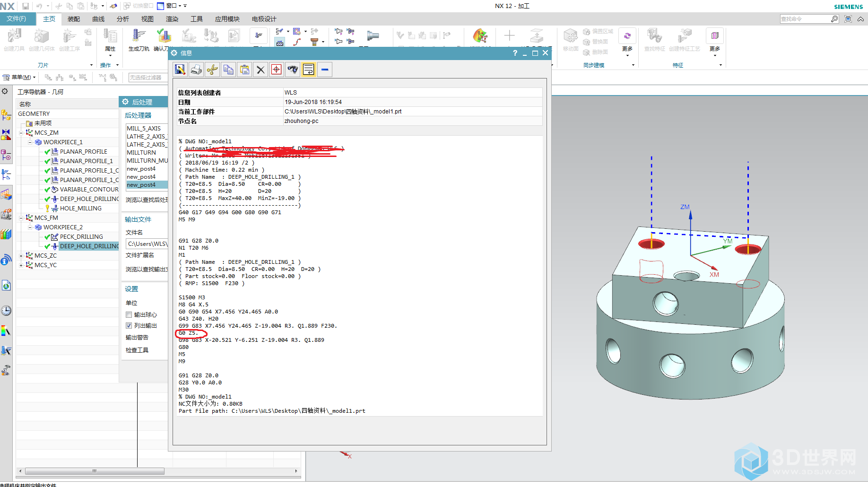Select the HOLE_MILLING operation
The width and height of the screenshot is (868, 487).
[80, 209]
